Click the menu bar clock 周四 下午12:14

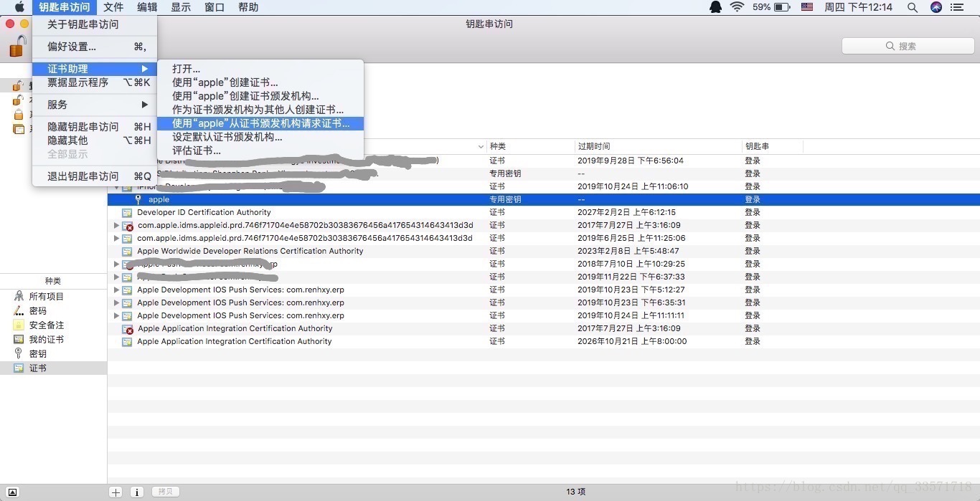859,7
